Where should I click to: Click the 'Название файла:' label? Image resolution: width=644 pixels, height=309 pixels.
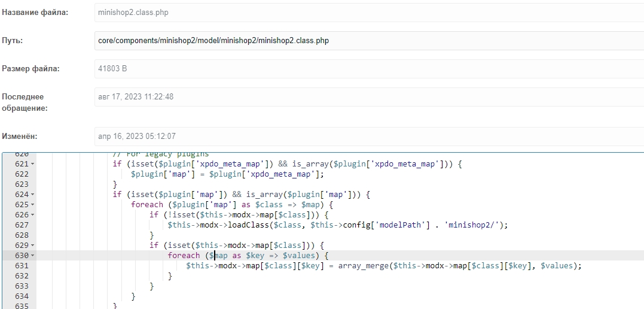coord(35,13)
